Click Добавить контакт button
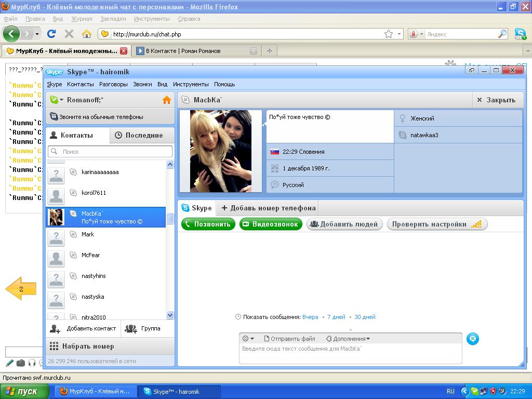Screen dimensions: 532x399 [83, 328]
